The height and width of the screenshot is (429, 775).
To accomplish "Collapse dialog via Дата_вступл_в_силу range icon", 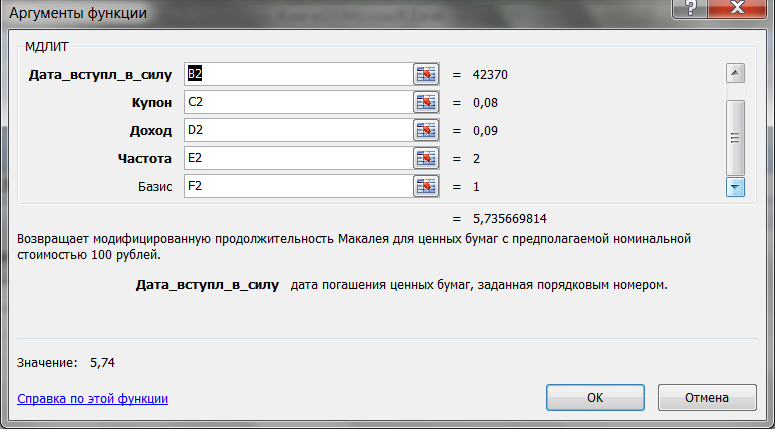I will (426, 75).
